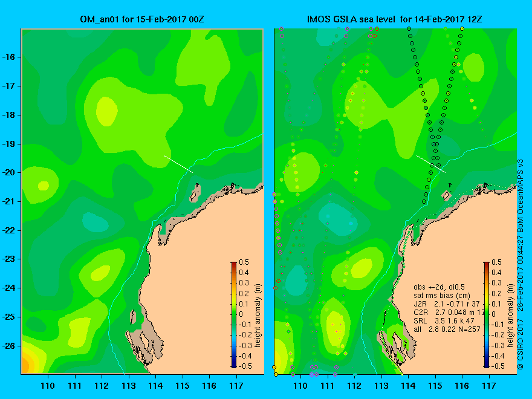Click 'height anomaly (m)' label on the right map
Image resolution: width=532 pixels, height=399 pixels.
click(x=511, y=316)
